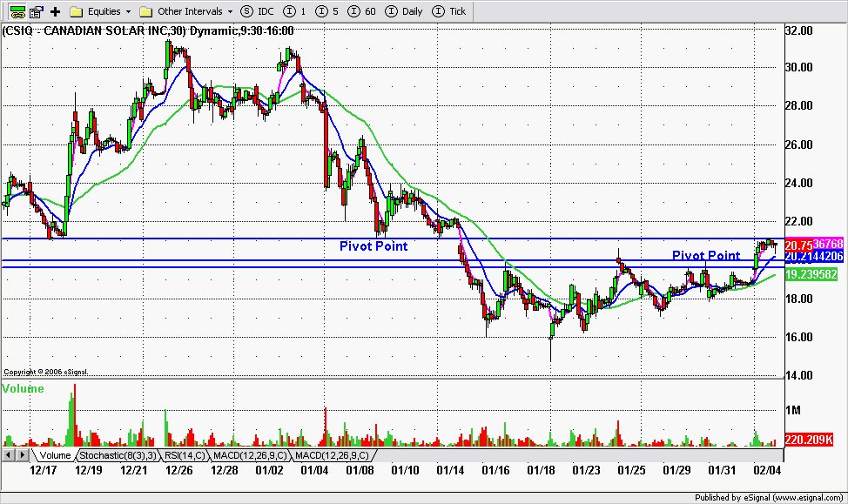Switch to the 60-minute interval
Image resolution: width=848 pixels, height=504 pixels.
362,11
